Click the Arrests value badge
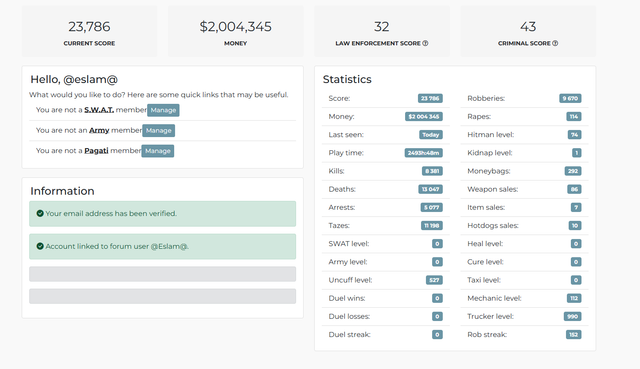 432,207
